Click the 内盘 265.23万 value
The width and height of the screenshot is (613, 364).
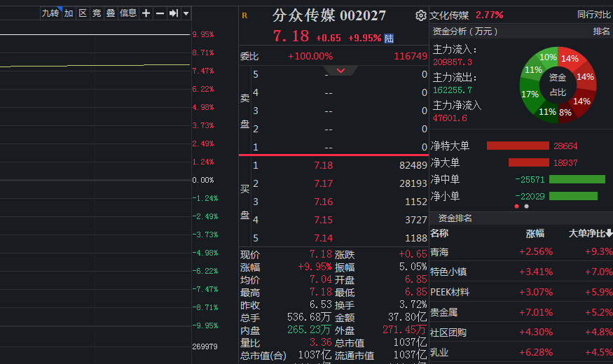point(309,330)
